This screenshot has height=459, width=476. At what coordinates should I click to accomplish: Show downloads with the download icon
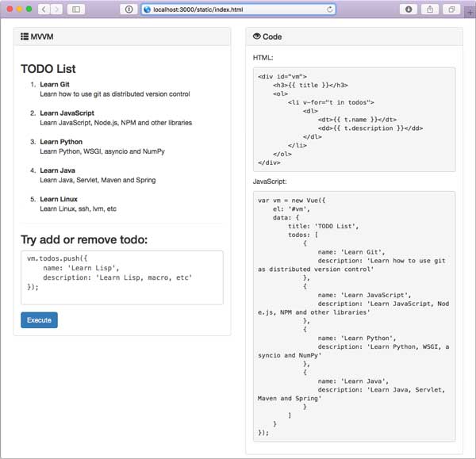point(409,10)
